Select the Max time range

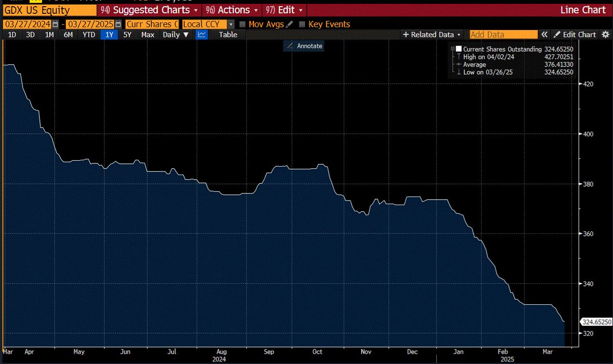click(x=148, y=35)
